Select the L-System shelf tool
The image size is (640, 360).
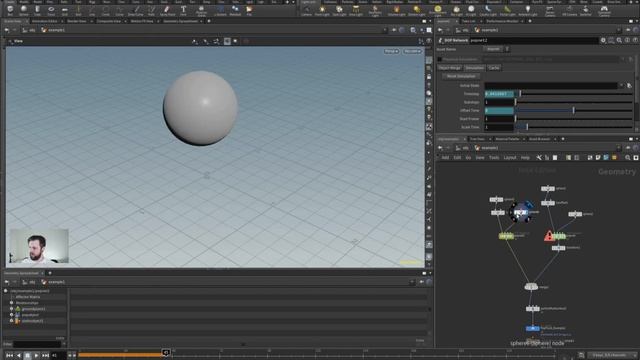point(220,10)
